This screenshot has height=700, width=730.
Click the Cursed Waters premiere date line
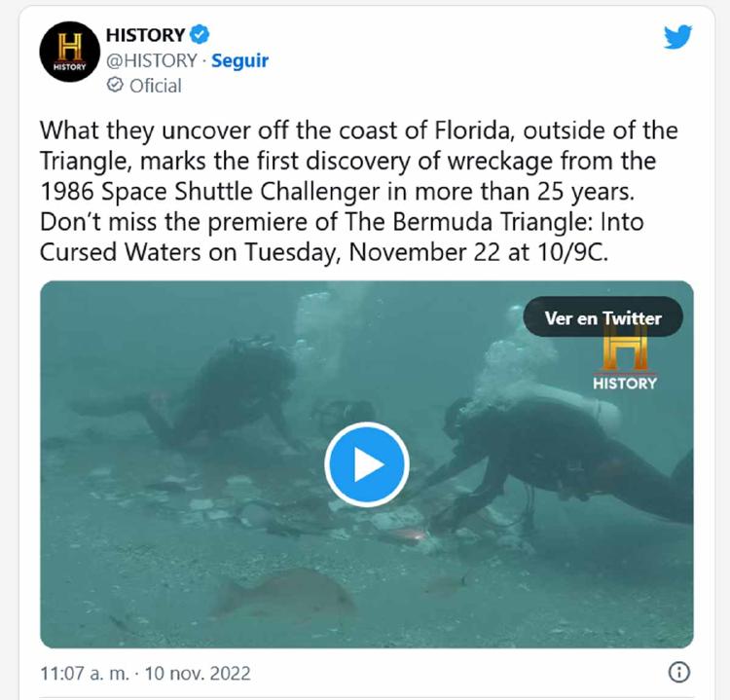[324, 252]
